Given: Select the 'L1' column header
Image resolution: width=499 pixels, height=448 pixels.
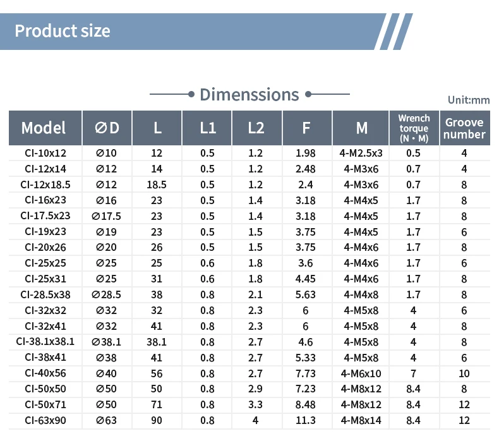Looking at the screenshot, I should click(207, 128).
